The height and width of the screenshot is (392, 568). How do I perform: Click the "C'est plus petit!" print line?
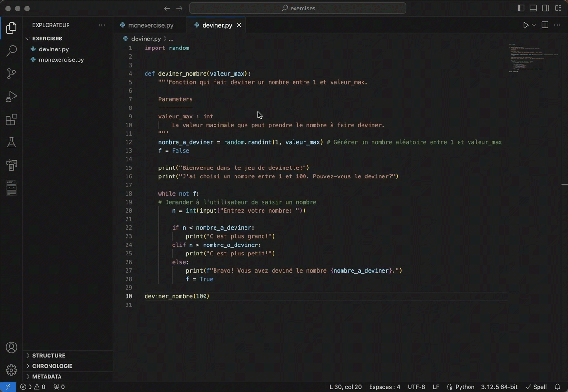(x=230, y=254)
